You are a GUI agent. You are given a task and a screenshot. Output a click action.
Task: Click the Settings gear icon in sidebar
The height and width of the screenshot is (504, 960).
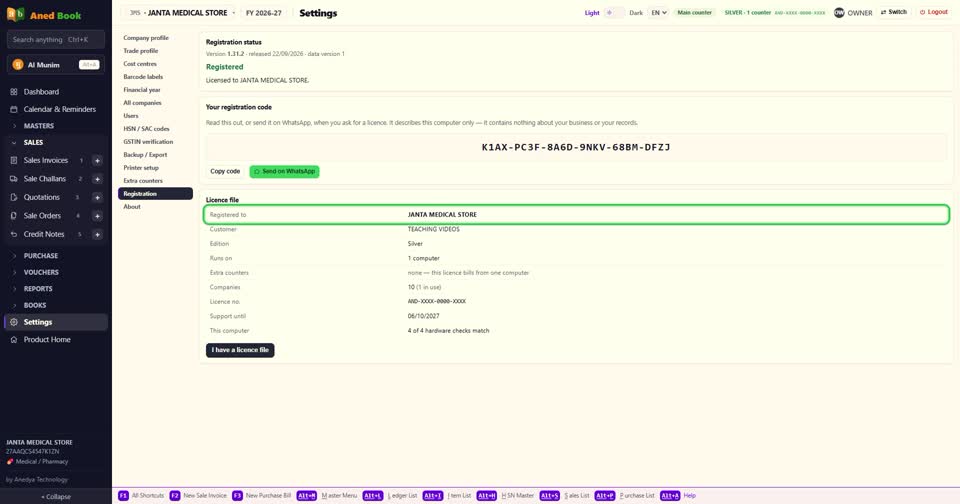pos(14,322)
